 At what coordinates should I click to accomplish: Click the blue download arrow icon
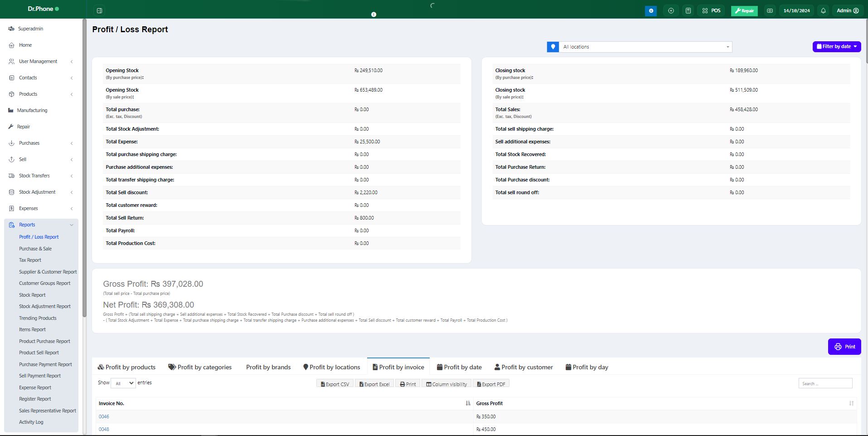[651, 10]
